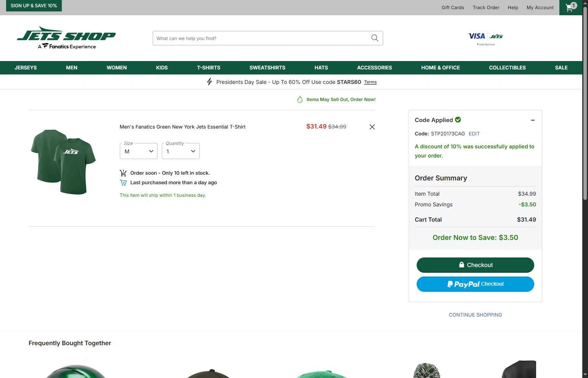
Task: Open the Quantity dropdown
Action: coord(180,151)
